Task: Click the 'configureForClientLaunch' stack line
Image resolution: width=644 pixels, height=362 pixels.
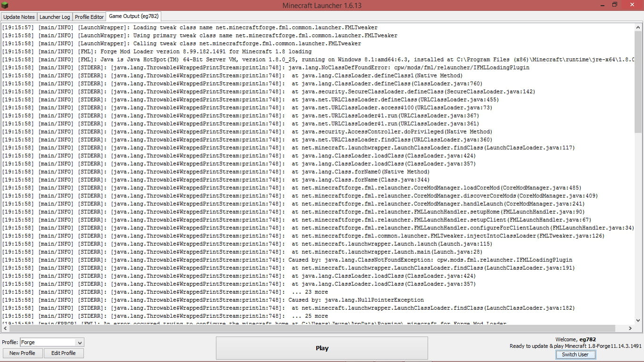Action: click(x=318, y=228)
